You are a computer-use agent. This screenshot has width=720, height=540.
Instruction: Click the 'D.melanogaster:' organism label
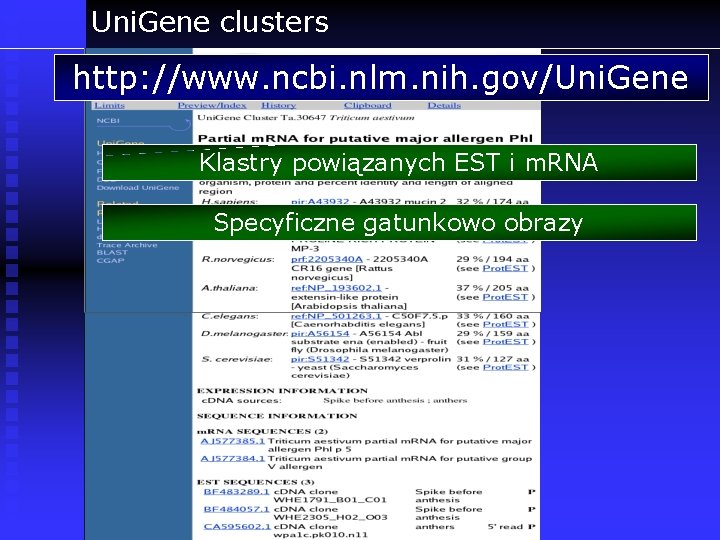click(244, 334)
